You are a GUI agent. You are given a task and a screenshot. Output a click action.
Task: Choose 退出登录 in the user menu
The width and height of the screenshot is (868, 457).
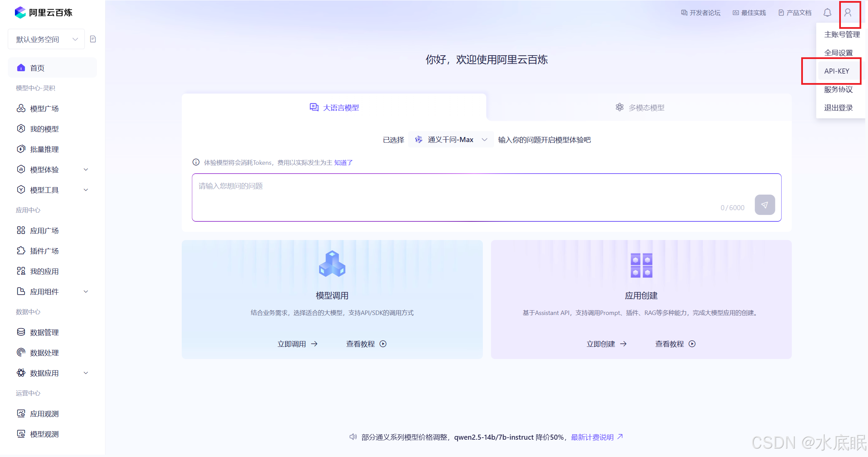pos(838,108)
